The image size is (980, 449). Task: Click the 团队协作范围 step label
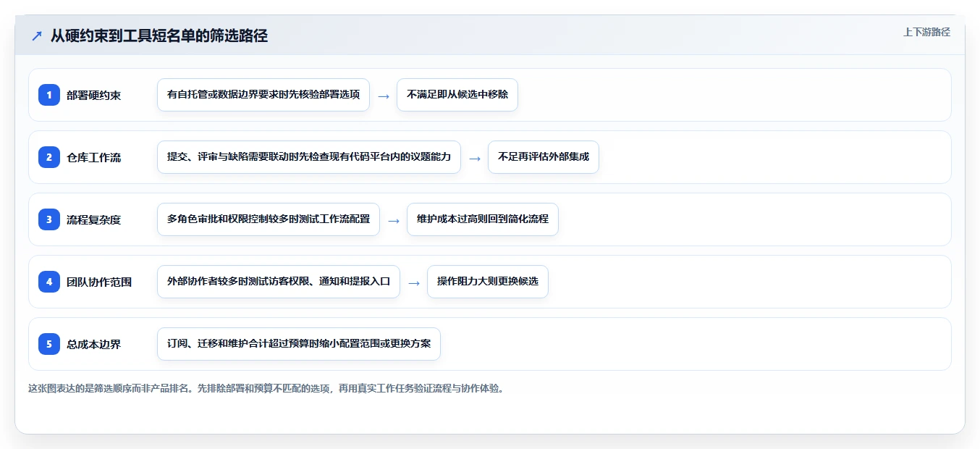[99, 282]
